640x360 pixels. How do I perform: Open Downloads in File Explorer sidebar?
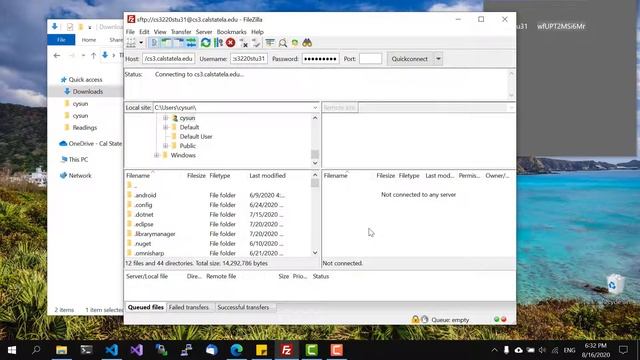[x=87, y=91]
